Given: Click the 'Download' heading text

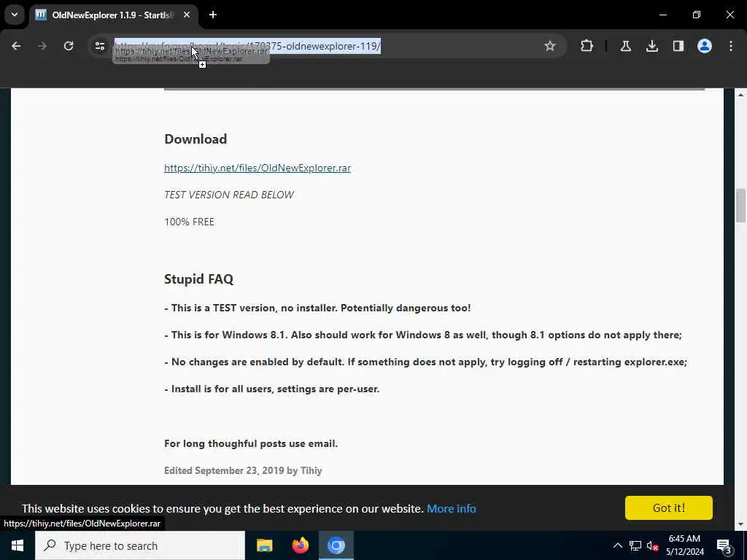Looking at the screenshot, I should coord(196,139).
